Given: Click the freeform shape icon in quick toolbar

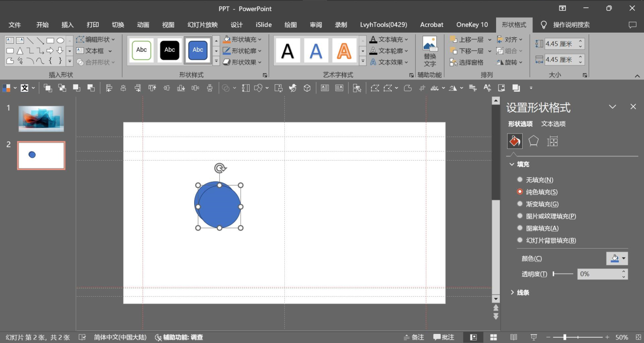Looking at the screenshot, I should pos(408,88).
